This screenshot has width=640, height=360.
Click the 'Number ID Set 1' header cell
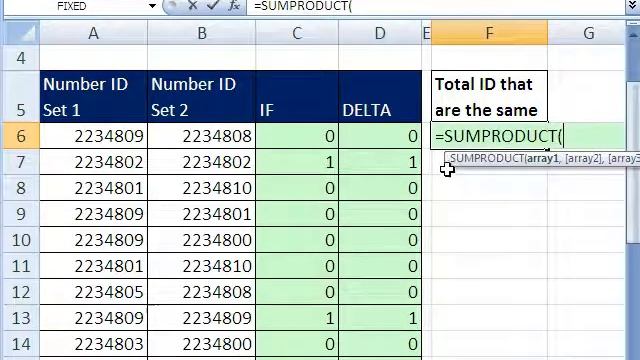point(93,96)
